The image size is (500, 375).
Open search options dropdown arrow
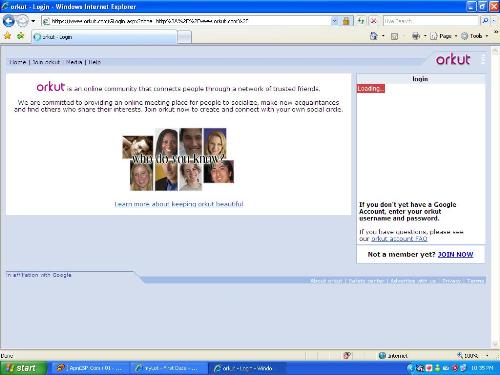[x=494, y=21]
